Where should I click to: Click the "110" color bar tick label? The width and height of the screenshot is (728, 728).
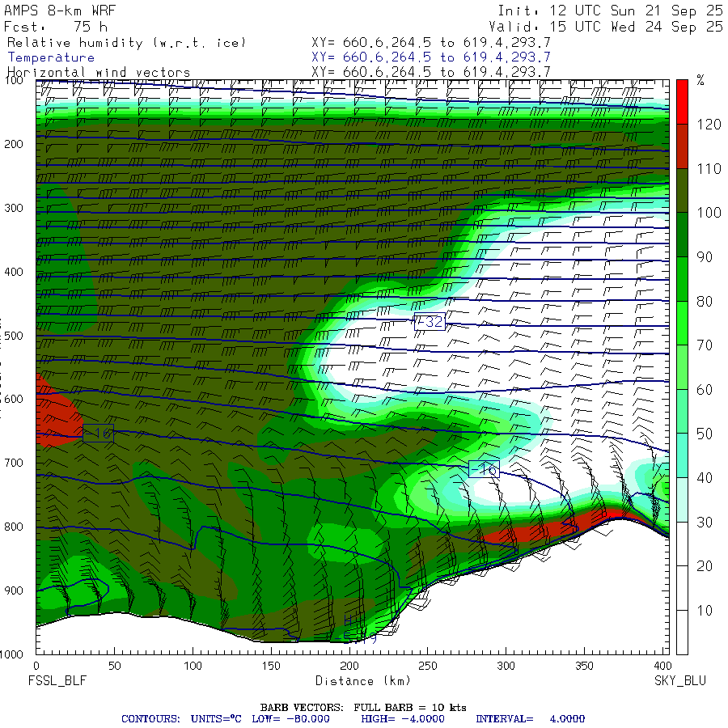(709, 168)
